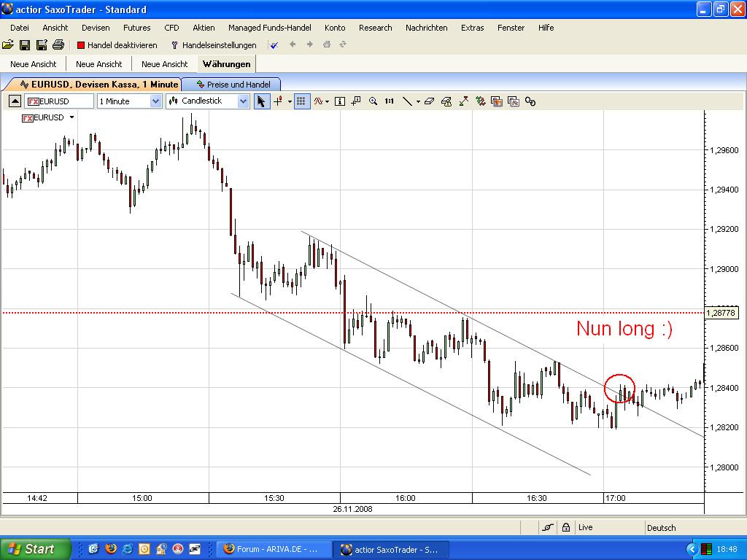This screenshot has width=747, height=560.
Task: Toggle the lock icon in the status bar
Action: [566, 526]
